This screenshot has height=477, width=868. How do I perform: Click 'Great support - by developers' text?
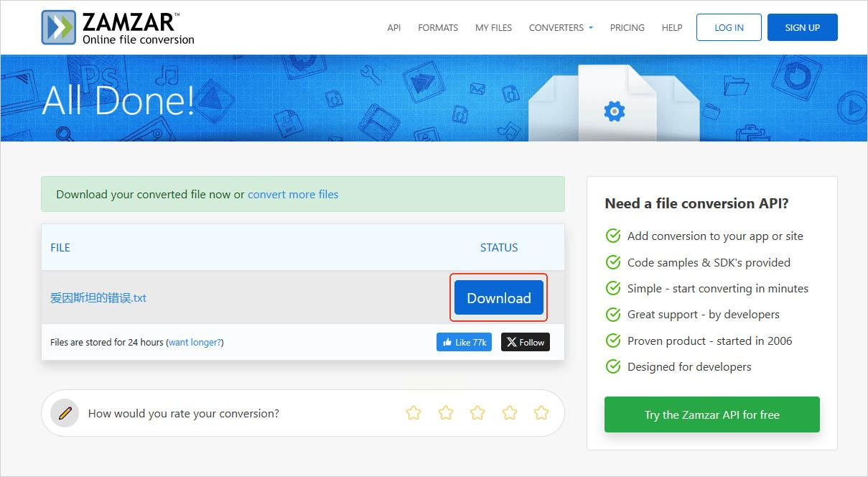click(704, 314)
